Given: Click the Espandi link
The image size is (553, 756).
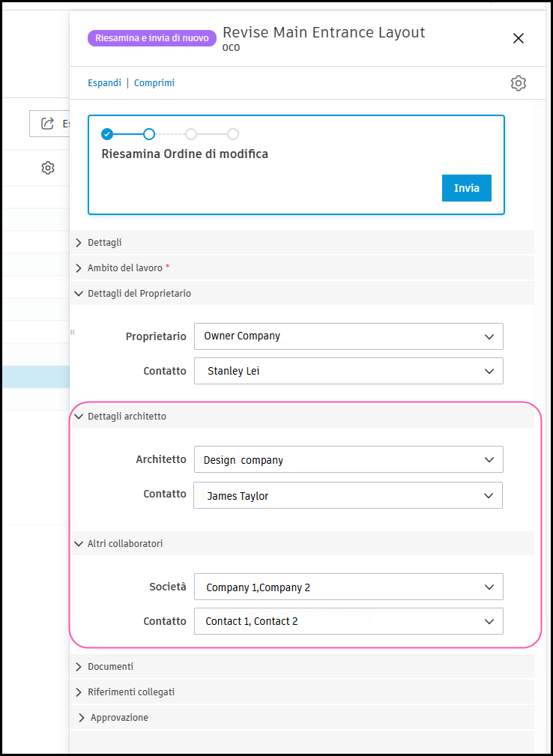Looking at the screenshot, I should click(x=105, y=83).
